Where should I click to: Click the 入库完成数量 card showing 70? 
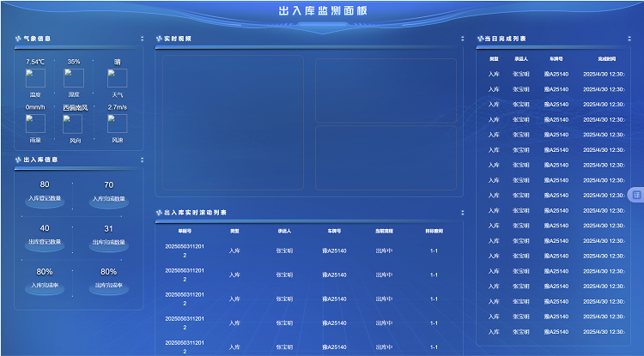point(108,194)
